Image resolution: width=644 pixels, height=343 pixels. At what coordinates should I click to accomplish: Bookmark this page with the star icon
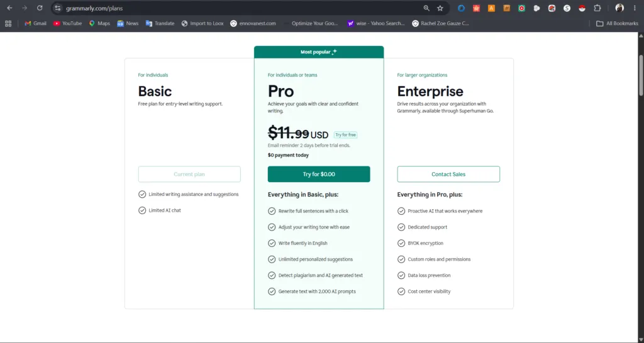point(440,8)
